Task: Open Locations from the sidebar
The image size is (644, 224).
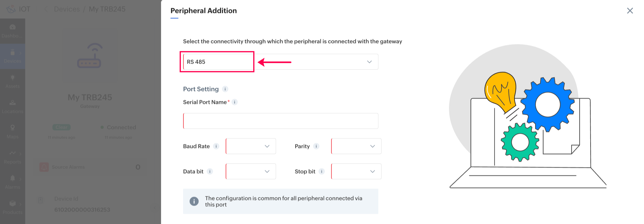Action: [13, 107]
